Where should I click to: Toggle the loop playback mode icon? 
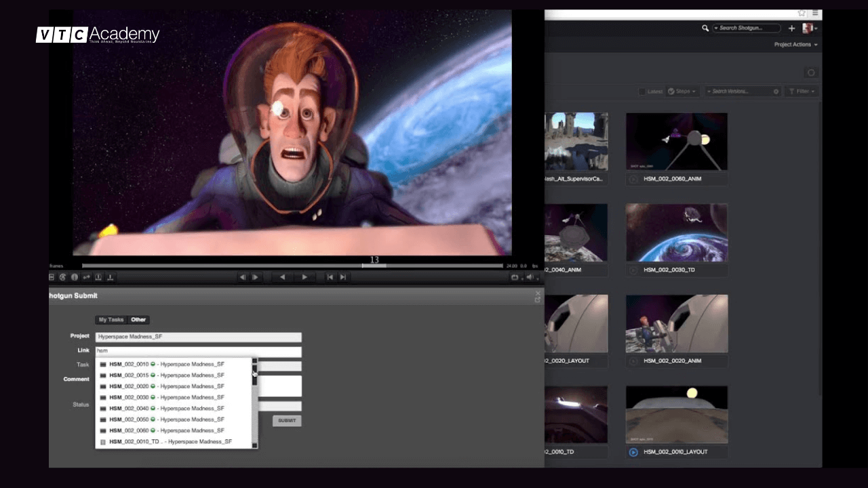[515, 277]
